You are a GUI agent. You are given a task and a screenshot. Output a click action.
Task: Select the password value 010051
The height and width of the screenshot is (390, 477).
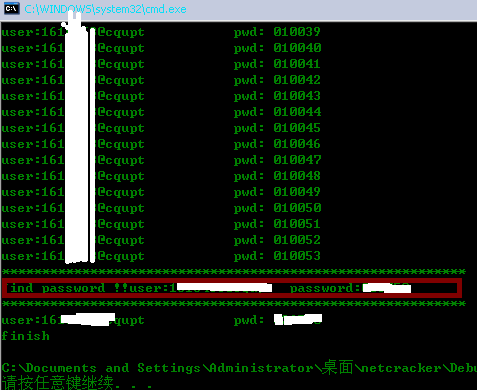(297, 224)
